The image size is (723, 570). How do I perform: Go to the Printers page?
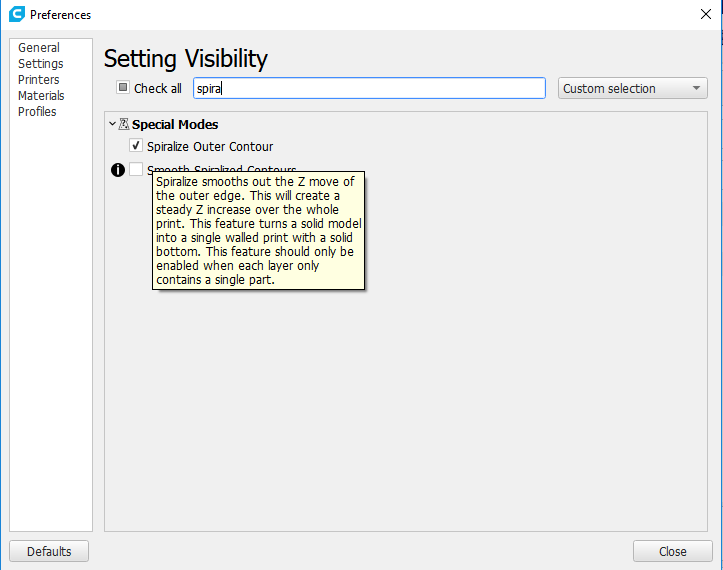point(39,80)
